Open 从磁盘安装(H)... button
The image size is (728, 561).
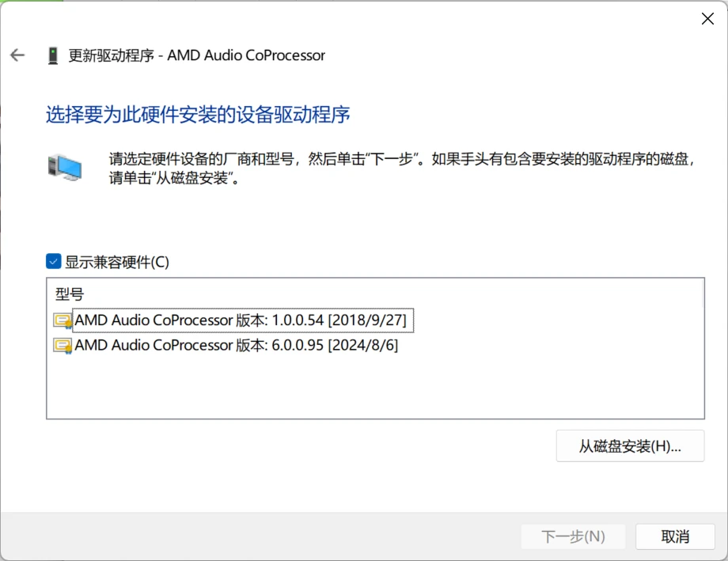point(630,446)
